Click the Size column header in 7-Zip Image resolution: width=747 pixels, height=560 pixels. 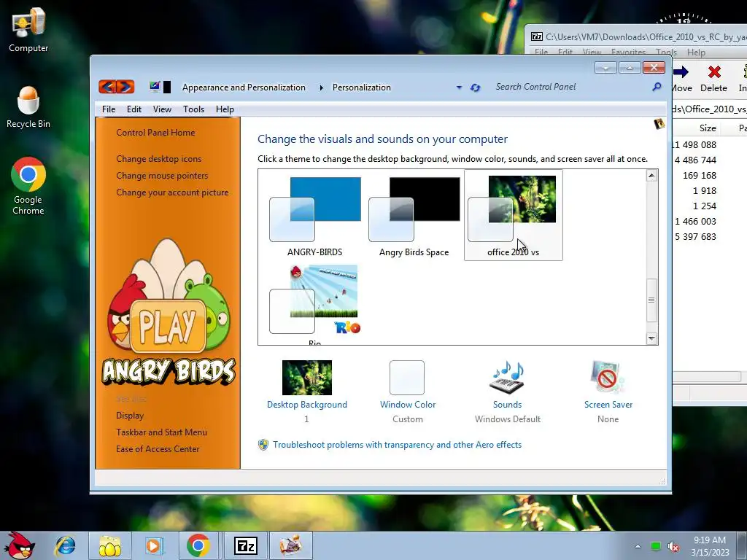[708, 128]
